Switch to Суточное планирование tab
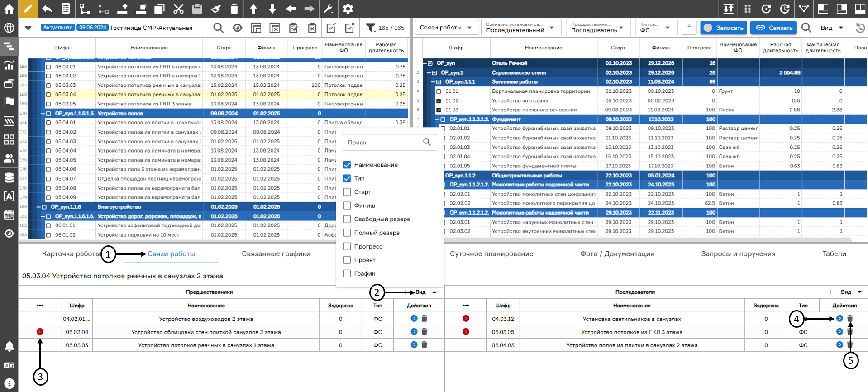The image size is (868, 392). [x=491, y=254]
